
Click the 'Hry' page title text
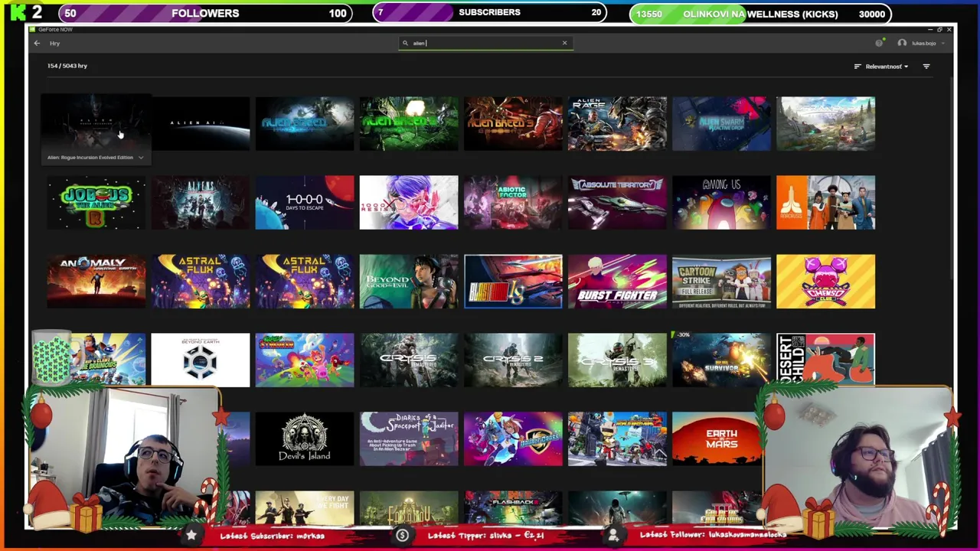click(x=55, y=44)
